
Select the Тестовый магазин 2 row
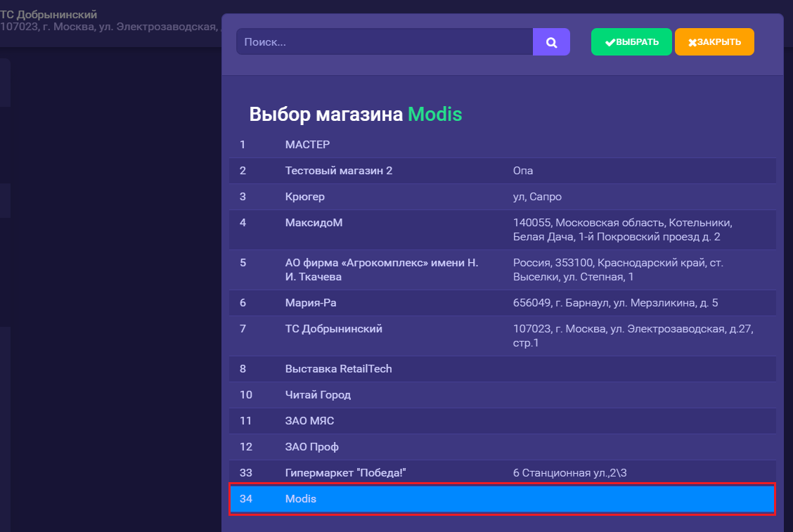(x=502, y=171)
